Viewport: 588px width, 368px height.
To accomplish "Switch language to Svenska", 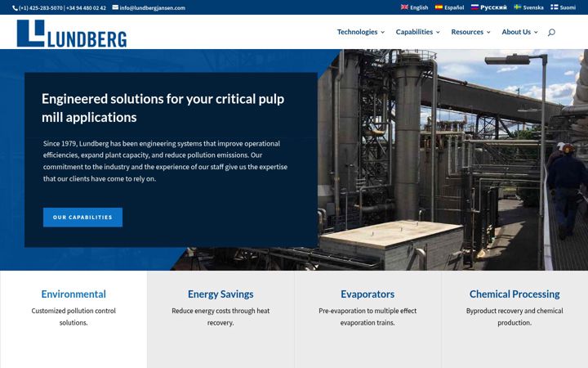I will [533, 7].
